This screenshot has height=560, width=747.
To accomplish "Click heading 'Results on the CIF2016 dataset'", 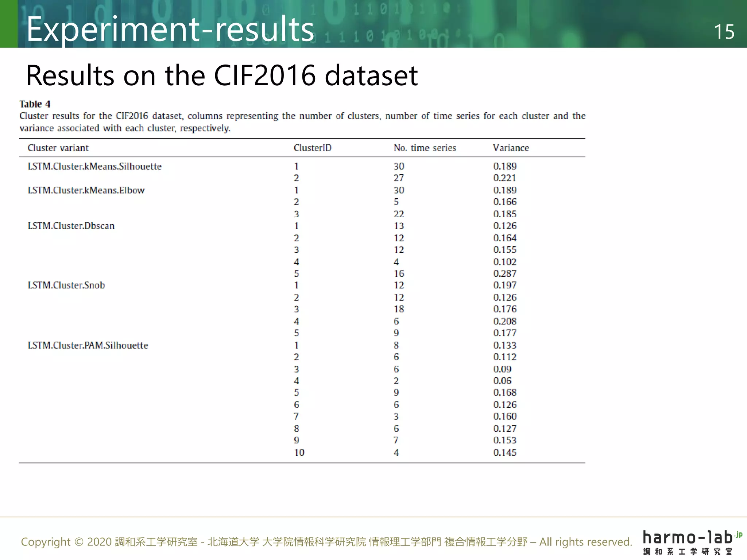I will 222,75.
